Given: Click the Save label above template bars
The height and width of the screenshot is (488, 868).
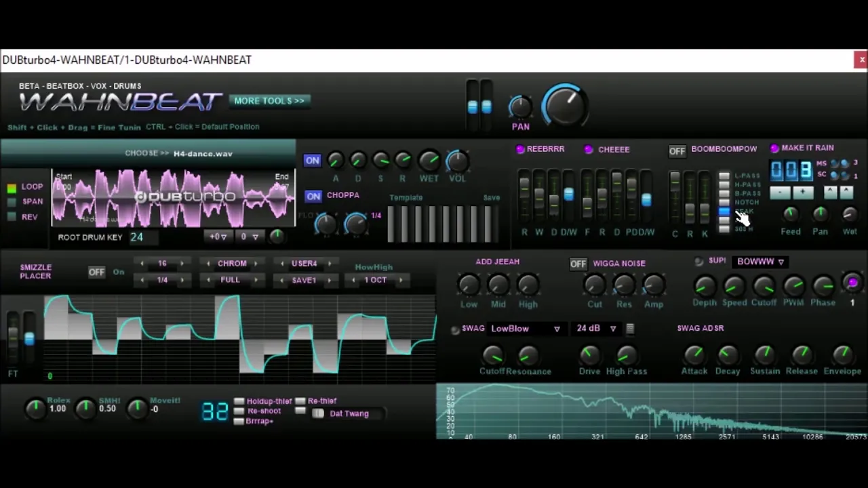Looking at the screenshot, I should pos(492,198).
